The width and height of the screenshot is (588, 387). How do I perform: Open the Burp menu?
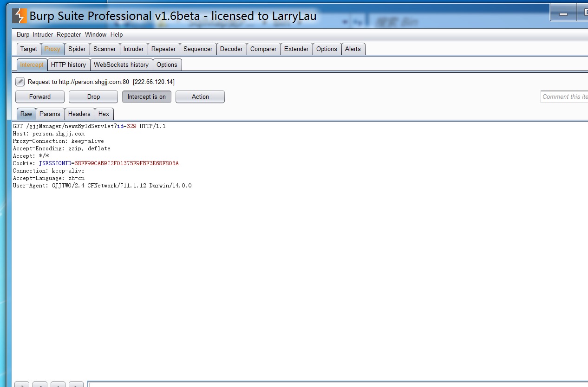tap(23, 34)
